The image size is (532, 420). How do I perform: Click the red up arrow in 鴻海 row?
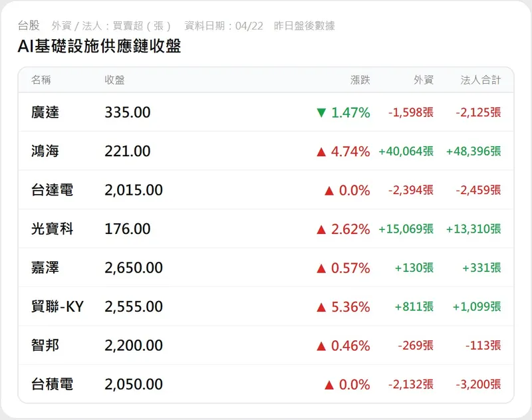(x=321, y=152)
